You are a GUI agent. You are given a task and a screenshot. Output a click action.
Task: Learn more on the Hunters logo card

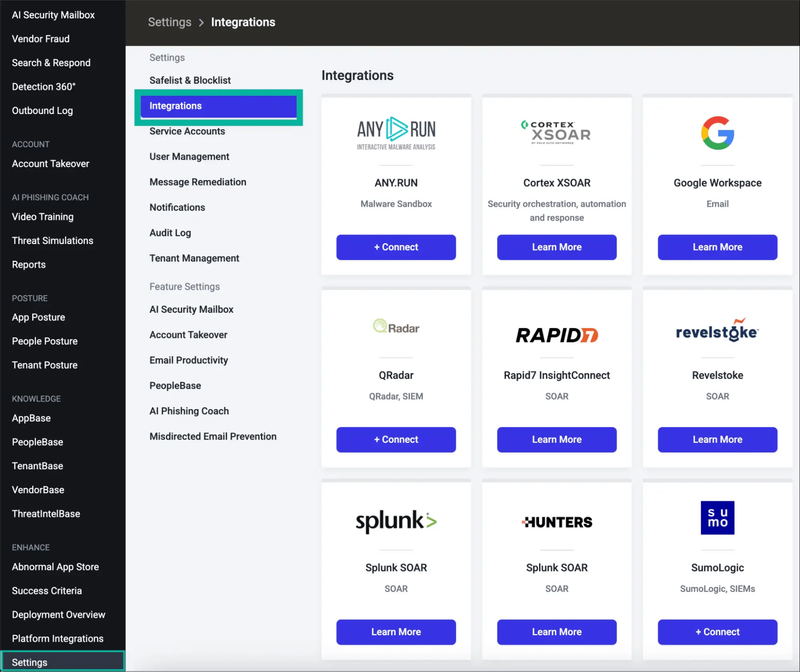pos(557,632)
